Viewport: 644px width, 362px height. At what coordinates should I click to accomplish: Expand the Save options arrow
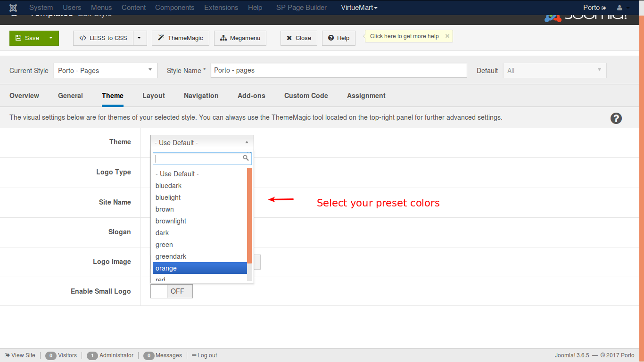click(52, 38)
